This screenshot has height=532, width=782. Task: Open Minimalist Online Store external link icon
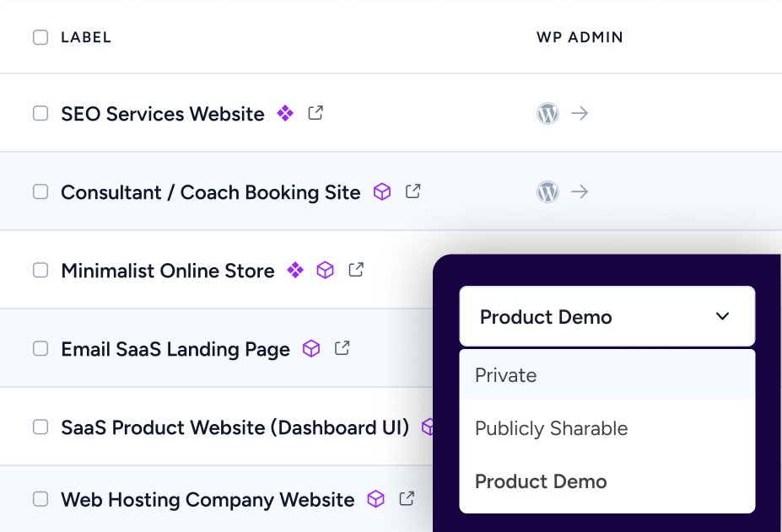(357, 270)
